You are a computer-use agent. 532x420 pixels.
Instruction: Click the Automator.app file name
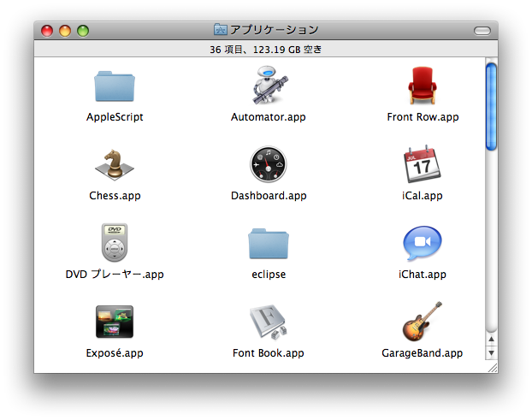(x=269, y=117)
